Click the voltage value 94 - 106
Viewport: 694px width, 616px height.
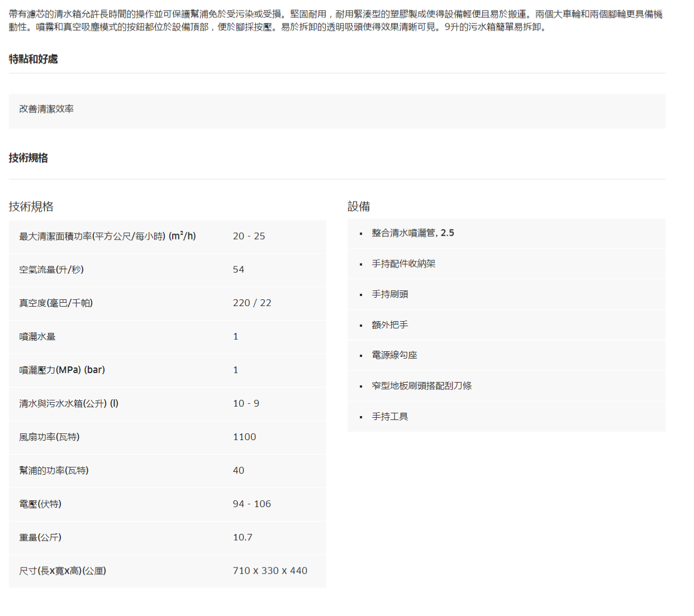[x=251, y=504]
